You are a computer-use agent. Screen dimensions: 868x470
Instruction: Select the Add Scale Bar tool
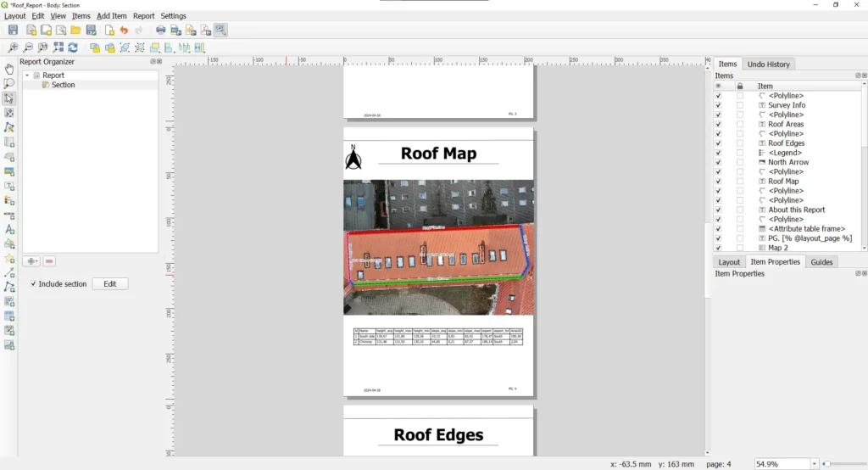point(8,215)
